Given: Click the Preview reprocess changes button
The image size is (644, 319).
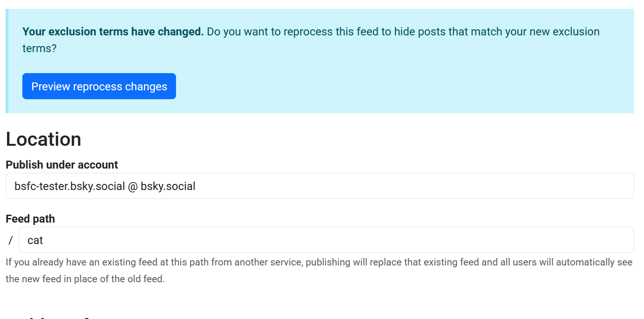Looking at the screenshot, I should (x=99, y=87).
